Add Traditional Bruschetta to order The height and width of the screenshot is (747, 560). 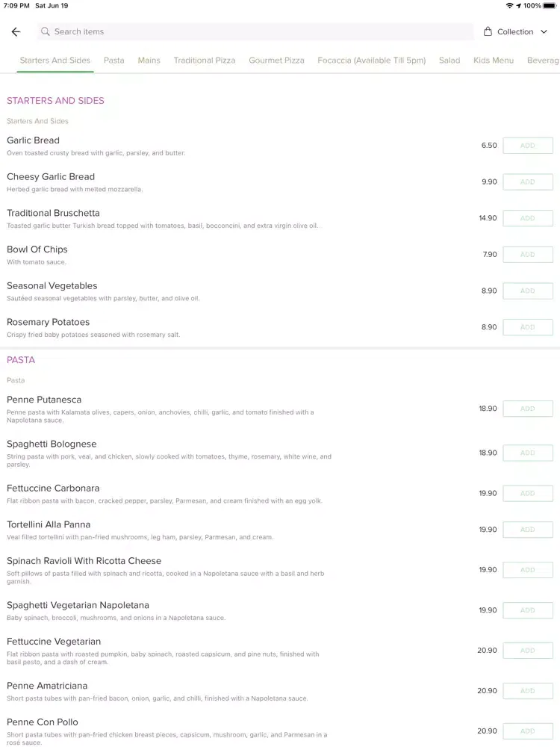click(x=528, y=218)
